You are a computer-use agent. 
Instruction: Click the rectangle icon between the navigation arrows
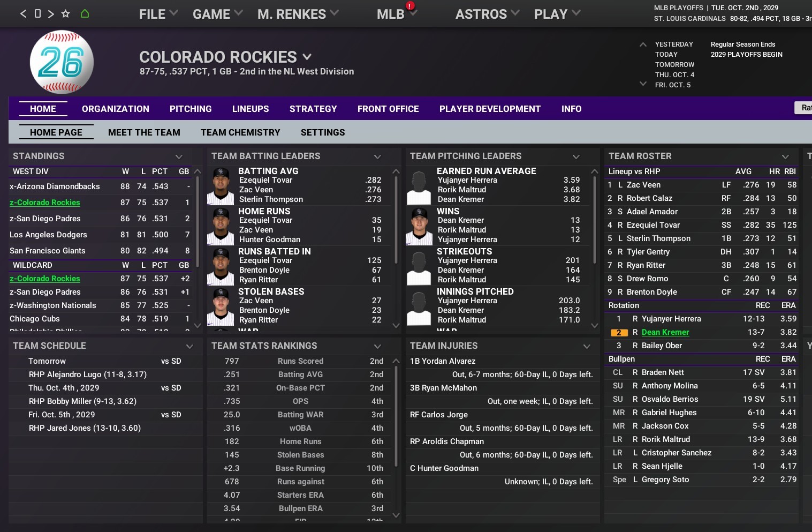click(x=37, y=14)
